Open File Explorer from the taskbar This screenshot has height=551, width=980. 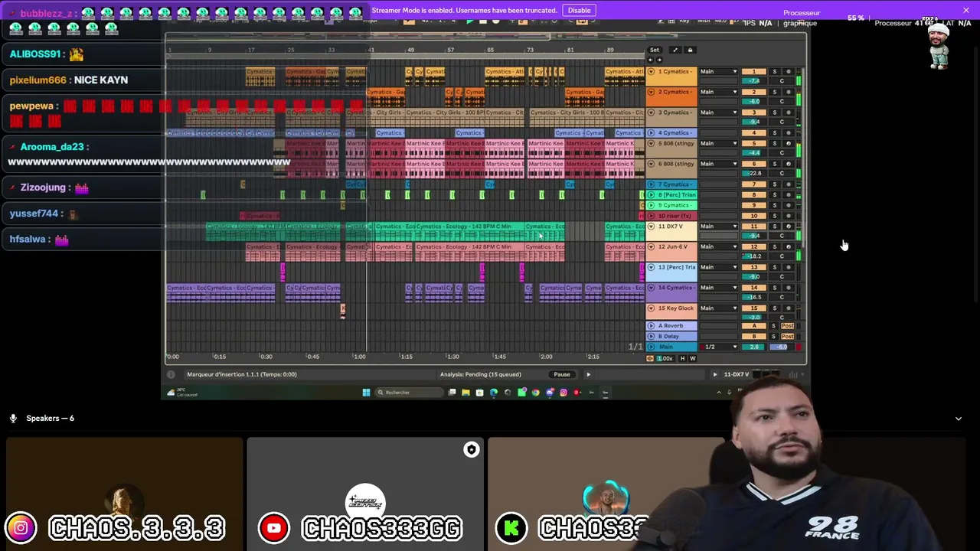click(465, 393)
